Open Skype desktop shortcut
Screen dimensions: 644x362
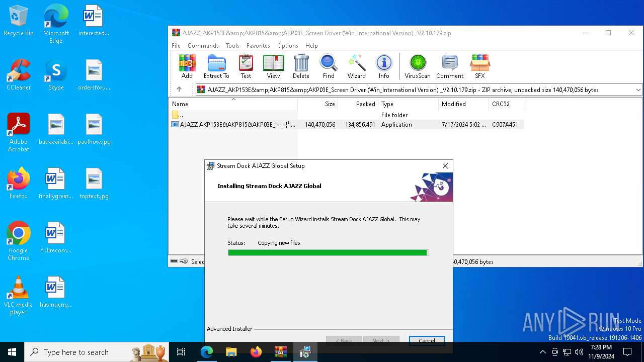coord(56,75)
